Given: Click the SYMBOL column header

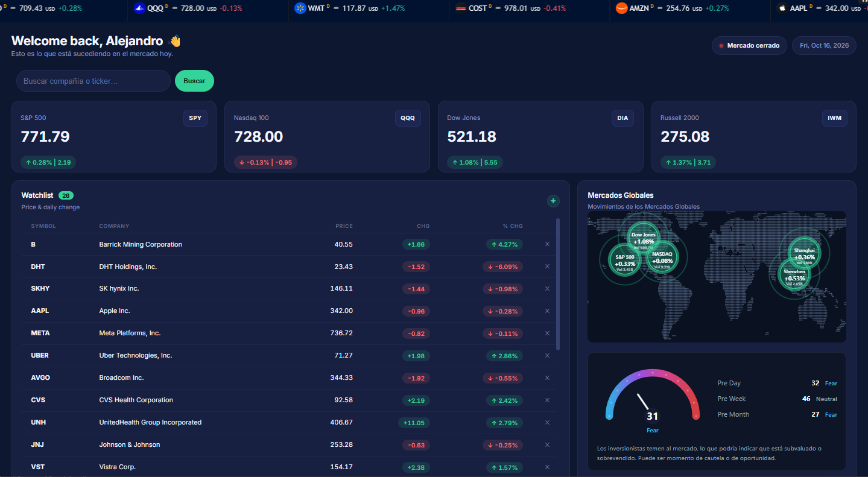Looking at the screenshot, I should pos(43,226).
